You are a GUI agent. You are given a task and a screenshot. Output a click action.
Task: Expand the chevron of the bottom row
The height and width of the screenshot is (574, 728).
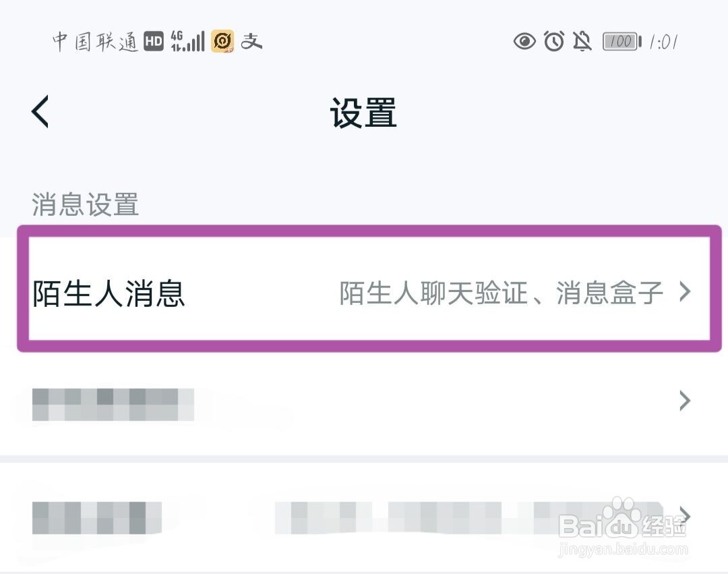click(686, 515)
